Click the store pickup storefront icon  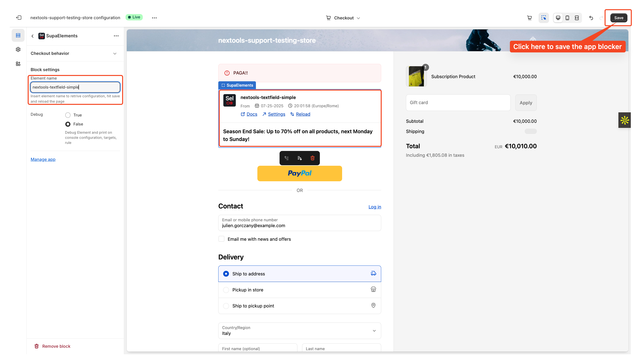click(x=373, y=289)
